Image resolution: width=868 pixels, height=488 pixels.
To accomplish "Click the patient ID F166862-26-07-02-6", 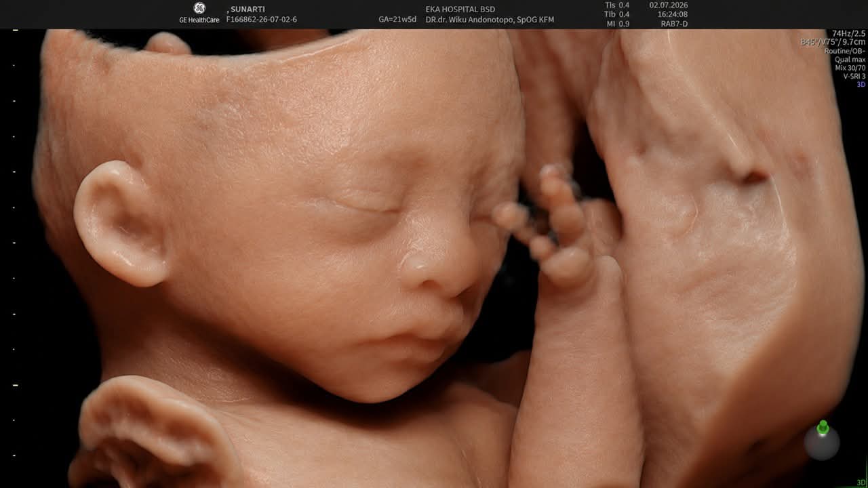I will (261, 20).
